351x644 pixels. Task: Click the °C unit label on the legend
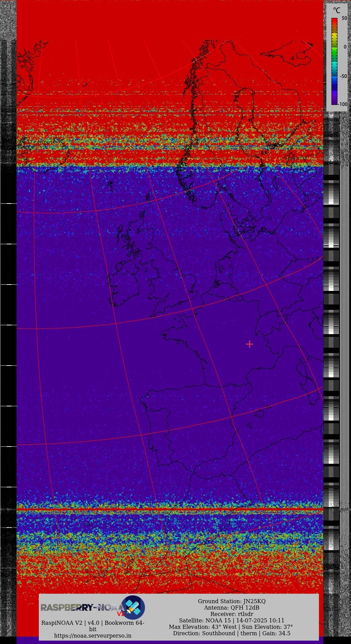point(336,10)
